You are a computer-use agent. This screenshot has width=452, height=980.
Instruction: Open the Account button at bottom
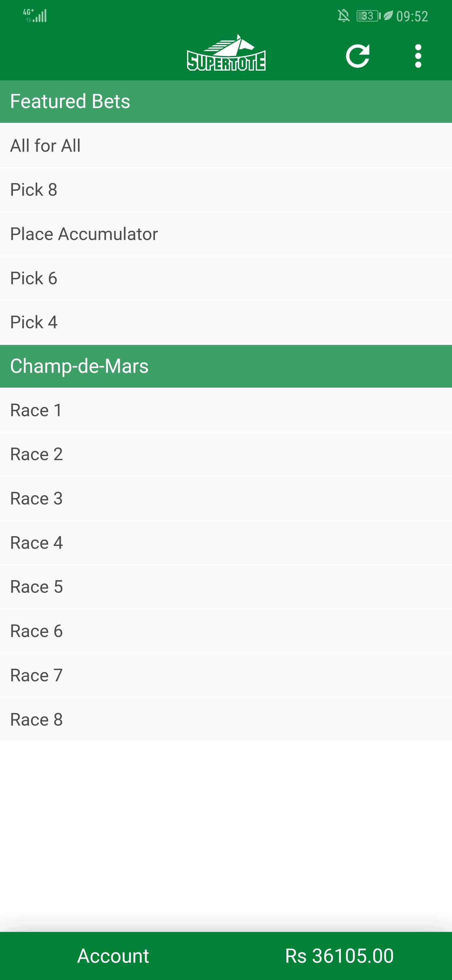coord(113,955)
